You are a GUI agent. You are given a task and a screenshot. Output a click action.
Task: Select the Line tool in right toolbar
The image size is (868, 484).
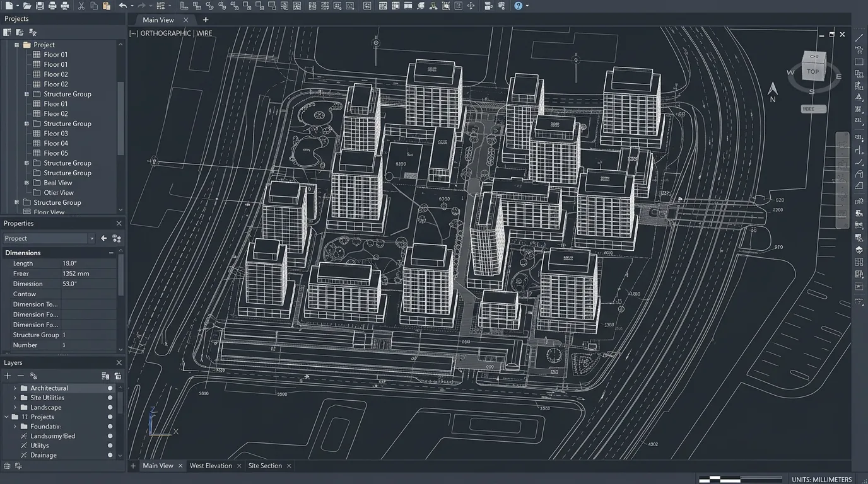859,38
